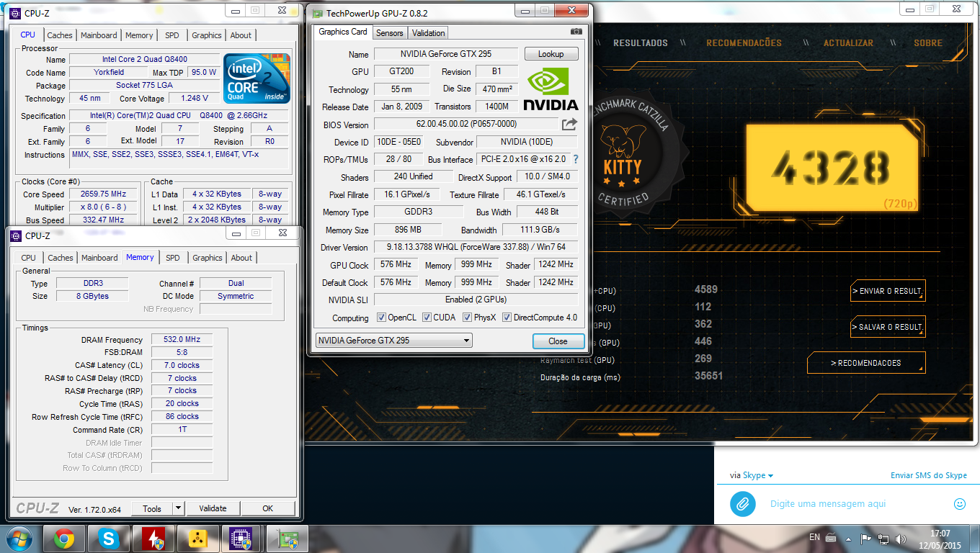The height and width of the screenshot is (553, 980).
Task: Open SPD tab in top CPU-Z window
Action: point(172,35)
